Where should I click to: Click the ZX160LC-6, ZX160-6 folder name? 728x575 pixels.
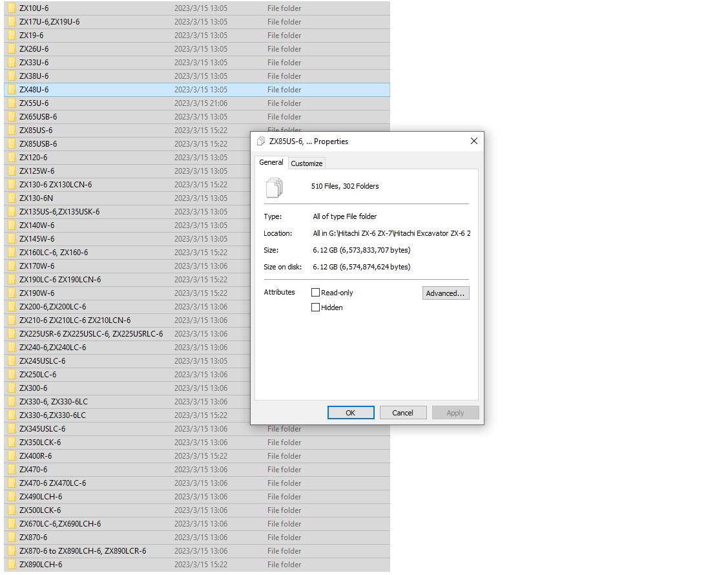coord(54,252)
